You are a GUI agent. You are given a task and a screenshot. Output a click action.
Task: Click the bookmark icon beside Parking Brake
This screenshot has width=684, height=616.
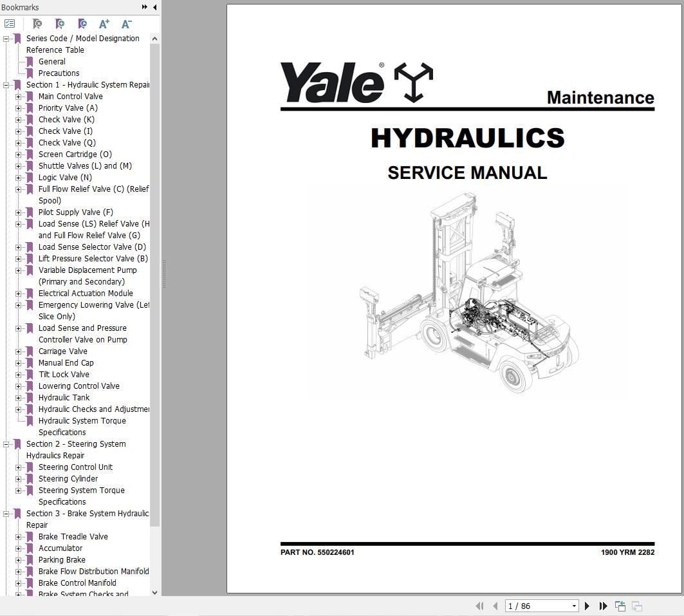click(x=30, y=560)
